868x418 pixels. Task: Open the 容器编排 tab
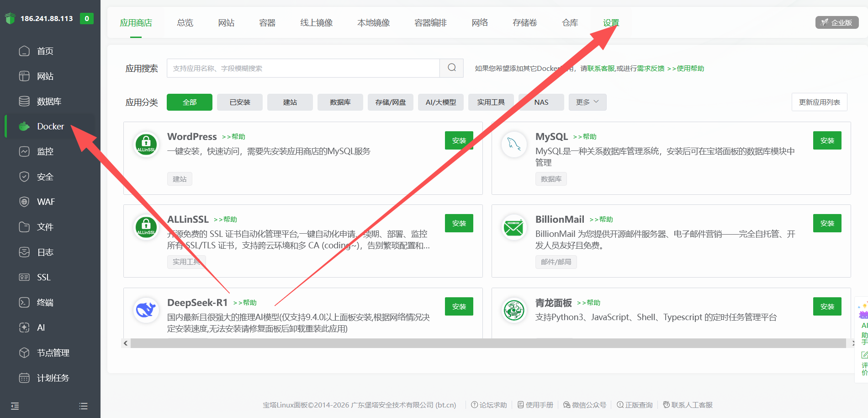431,23
